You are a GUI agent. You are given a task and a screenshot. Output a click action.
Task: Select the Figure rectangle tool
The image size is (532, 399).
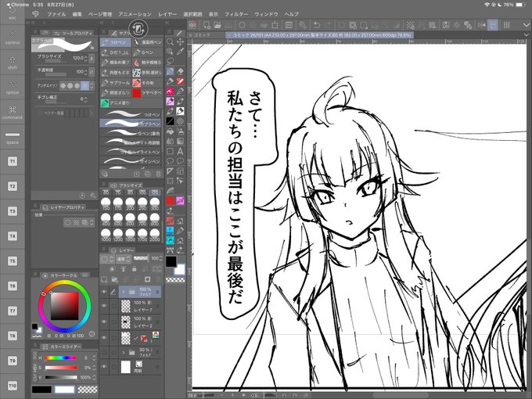[x=170, y=151]
